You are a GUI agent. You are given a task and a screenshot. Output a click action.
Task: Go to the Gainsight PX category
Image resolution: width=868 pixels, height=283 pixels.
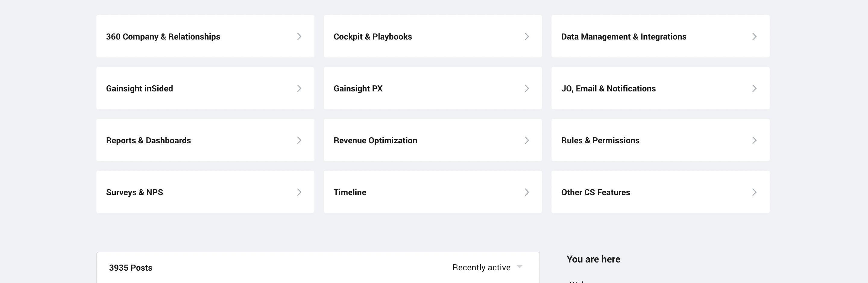pyautogui.click(x=433, y=88)
